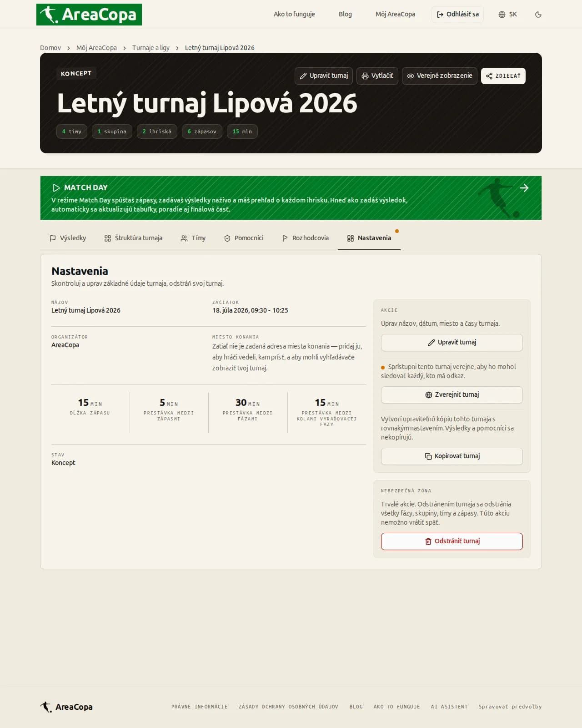Click the '4 tímy' chip
The width and height of the screenshot is (582, 728).
pos(72,131)
